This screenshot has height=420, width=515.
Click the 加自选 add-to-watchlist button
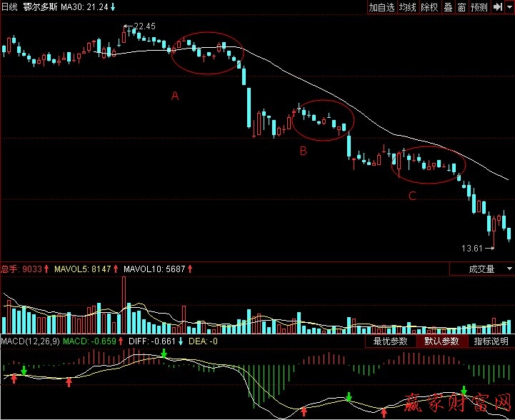click(381, 7)
